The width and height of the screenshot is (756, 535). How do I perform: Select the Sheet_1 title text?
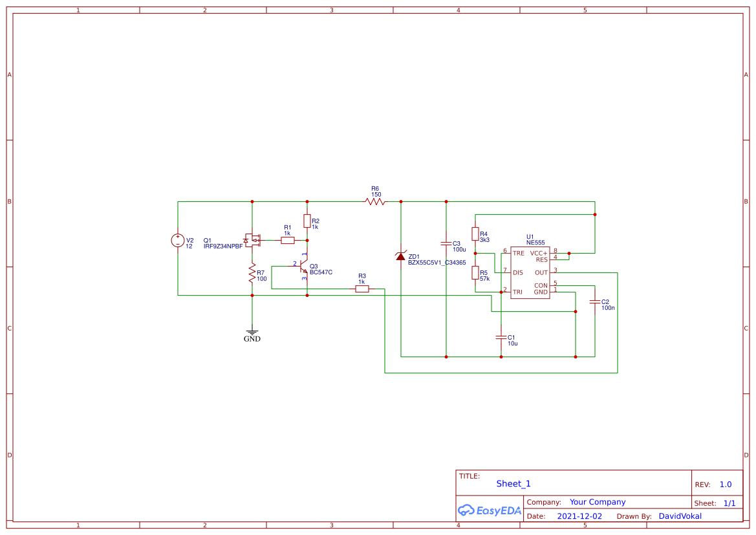pos(513,484)
